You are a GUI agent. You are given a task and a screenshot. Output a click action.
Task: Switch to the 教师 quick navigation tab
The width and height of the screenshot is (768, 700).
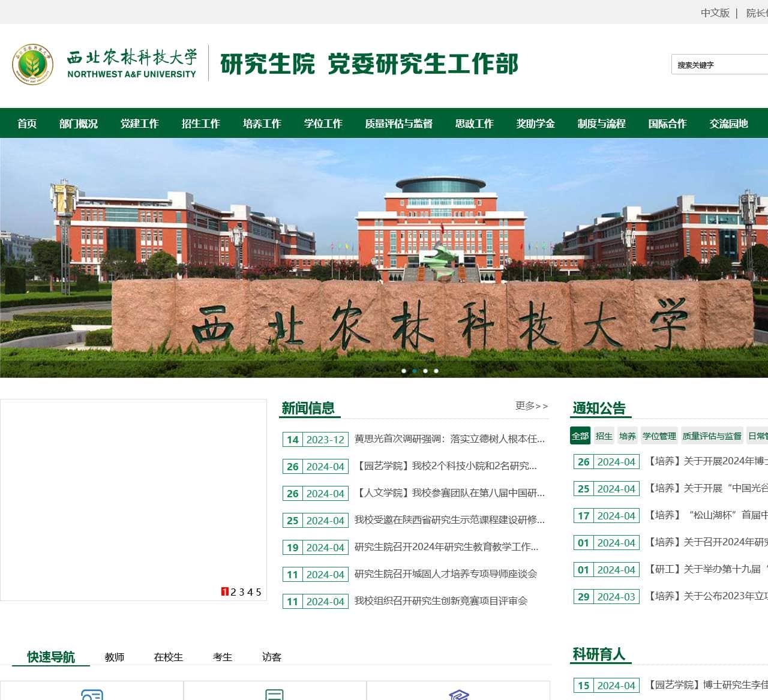coord(115,657)
